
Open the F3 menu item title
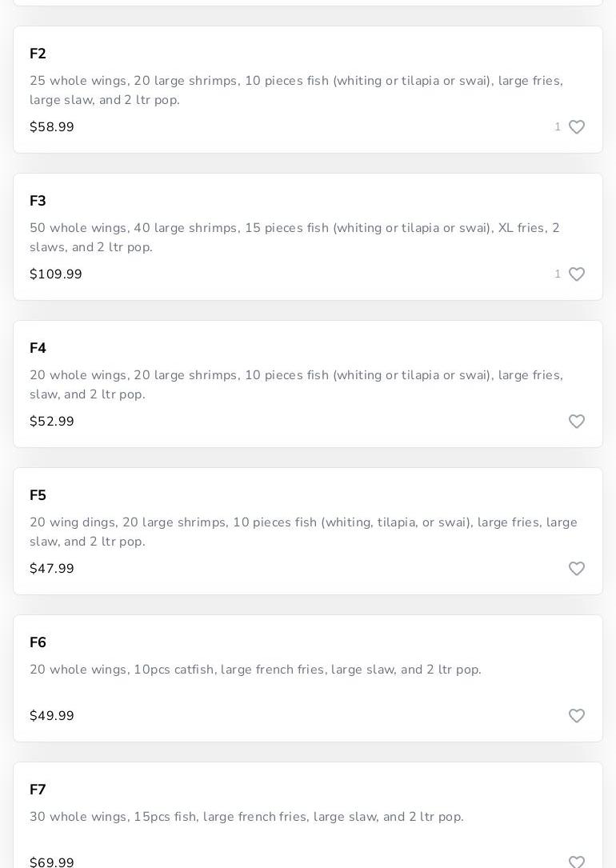pyautogui.click(x=38, y=201)
